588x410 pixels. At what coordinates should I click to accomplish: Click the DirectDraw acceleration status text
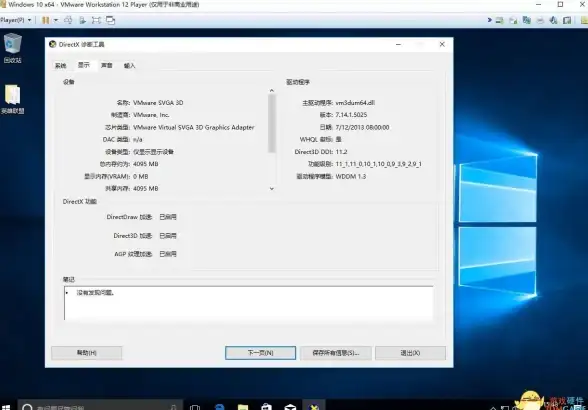pyautogui.click(x=168, y=217)
